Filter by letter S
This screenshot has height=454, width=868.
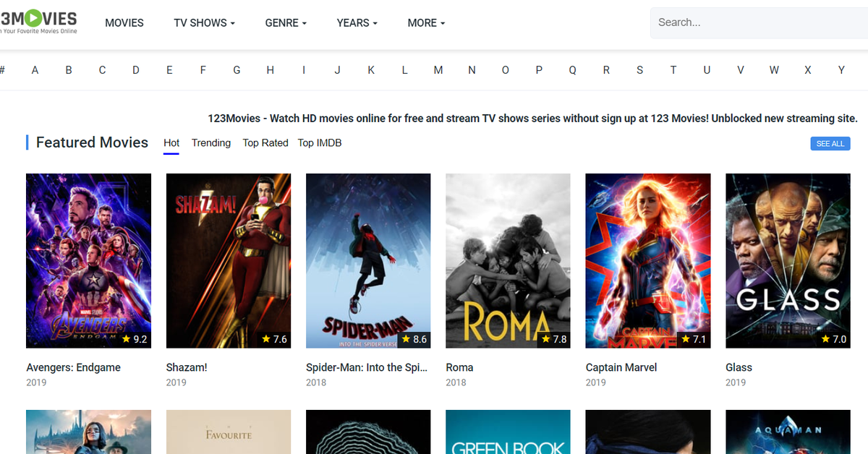pyautogui.click(x=639, y=70)
